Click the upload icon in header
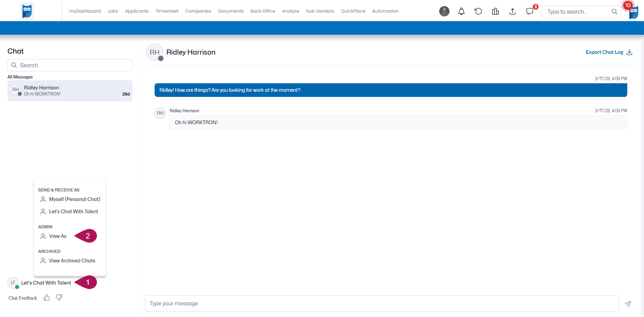Screen dimensions: 644x317 [512, 11]
